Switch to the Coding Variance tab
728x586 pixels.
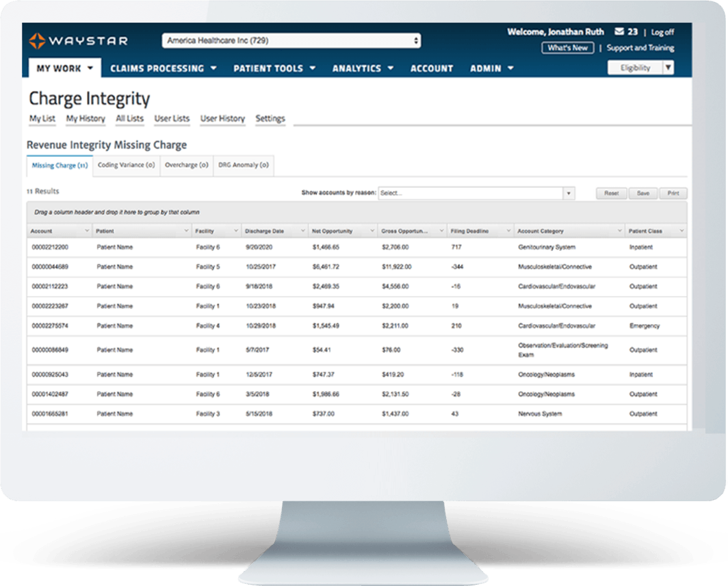(x=126, y=165)
